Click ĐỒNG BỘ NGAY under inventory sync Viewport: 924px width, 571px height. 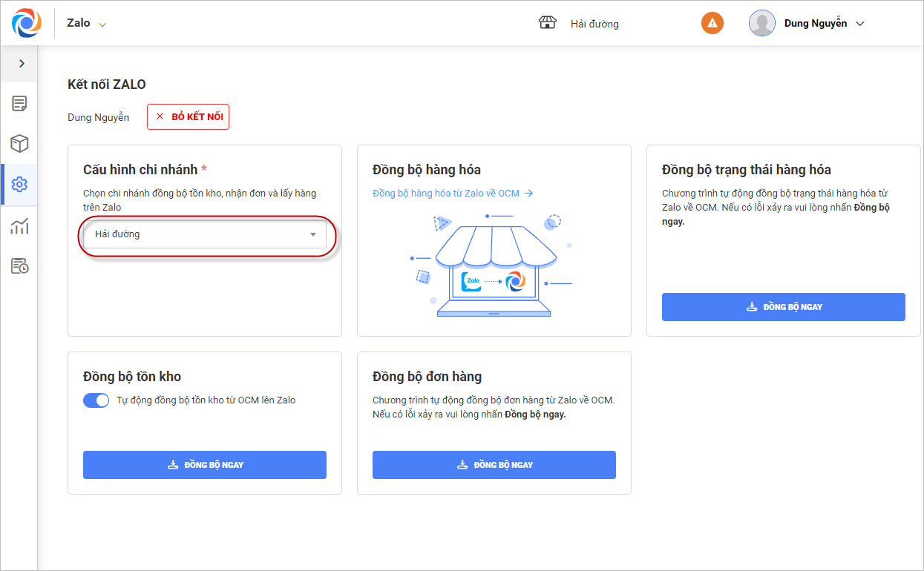point(205,465)
